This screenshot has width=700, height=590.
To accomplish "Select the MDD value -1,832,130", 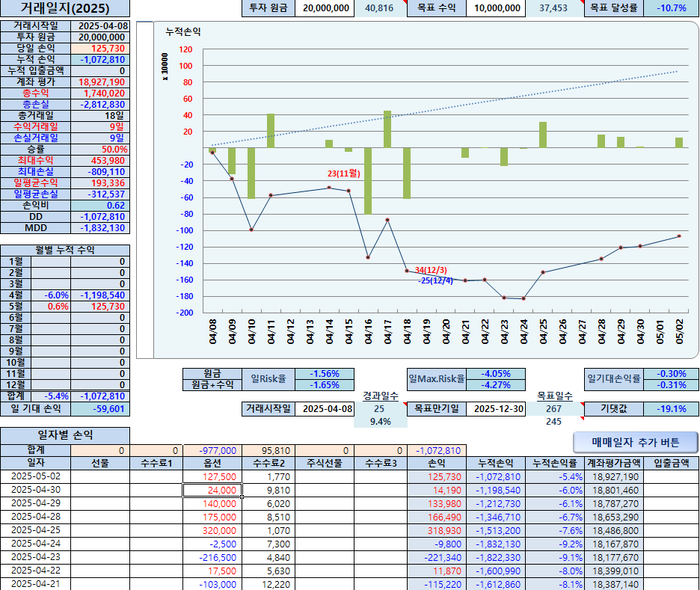I will 100,228.
